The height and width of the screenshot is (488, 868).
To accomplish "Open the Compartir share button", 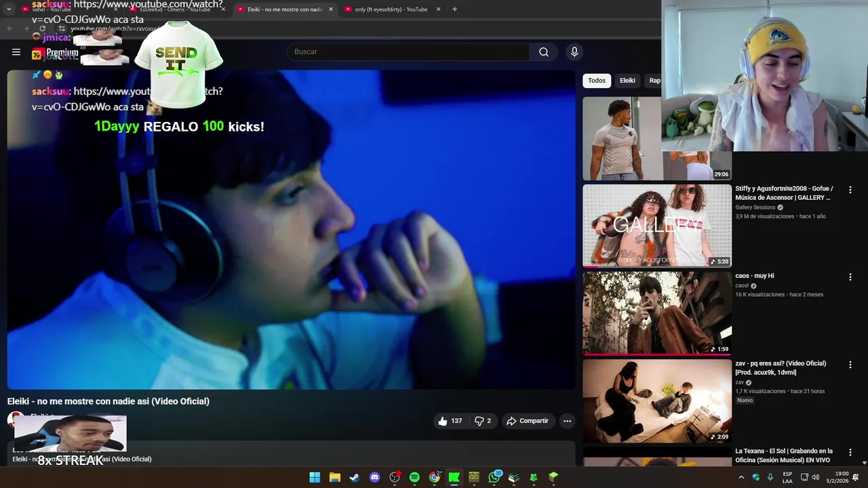I will coord(528,421).
